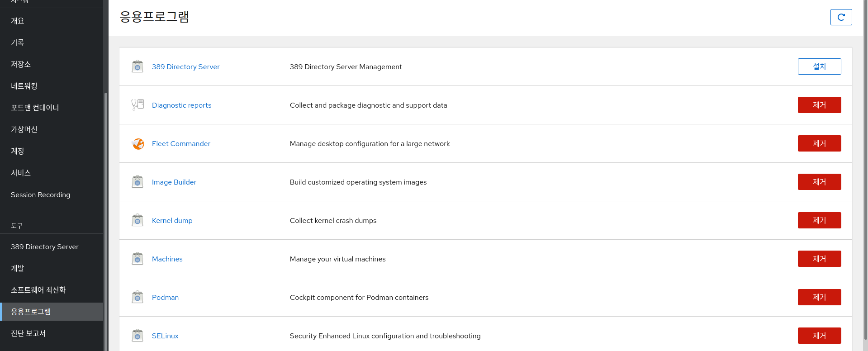Click 'Cockpit component for Podman containers' text
Viewport: 868px width, 351px height.
359,297
